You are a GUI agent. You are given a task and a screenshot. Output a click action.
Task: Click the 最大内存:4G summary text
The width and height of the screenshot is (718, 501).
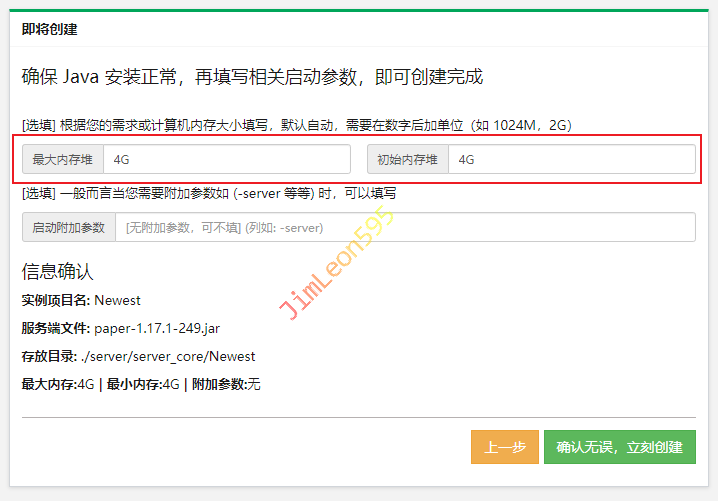coord(57,384)
